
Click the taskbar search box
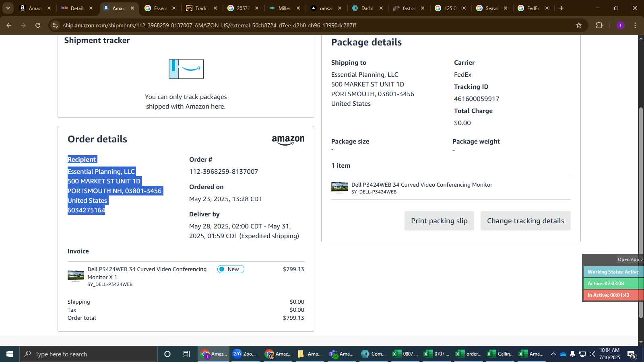(x=89, y=354)
